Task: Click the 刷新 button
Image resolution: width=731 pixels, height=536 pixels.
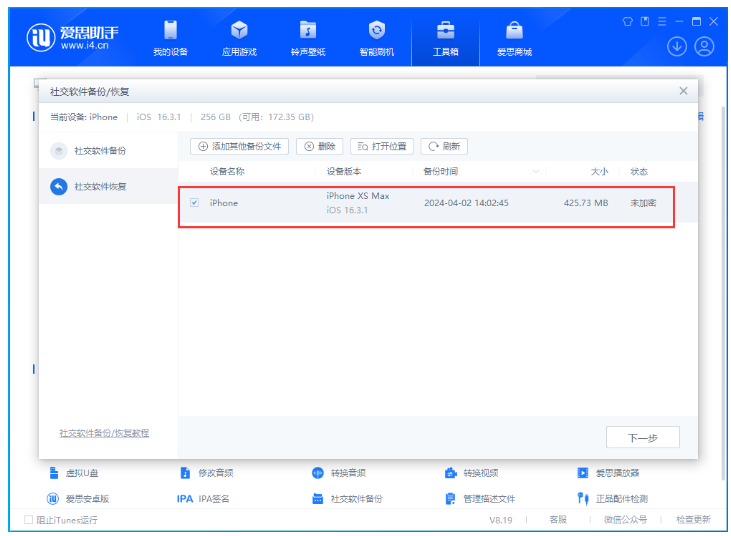Action: pos(444,146)
